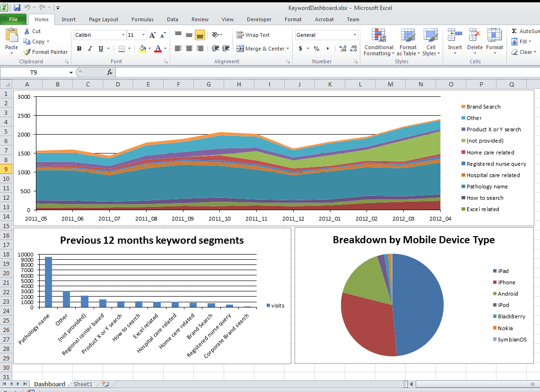
Task: Click the Format as Table button
Action: pos(408,42)
